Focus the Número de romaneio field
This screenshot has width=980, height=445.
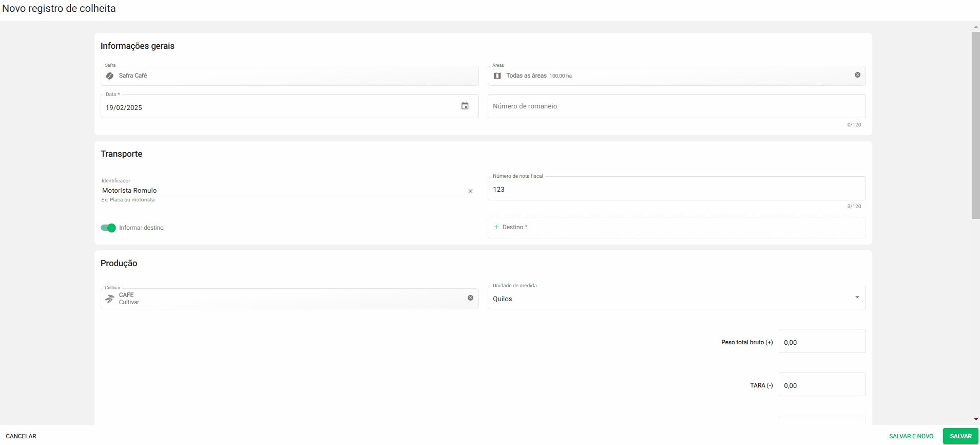676,106
